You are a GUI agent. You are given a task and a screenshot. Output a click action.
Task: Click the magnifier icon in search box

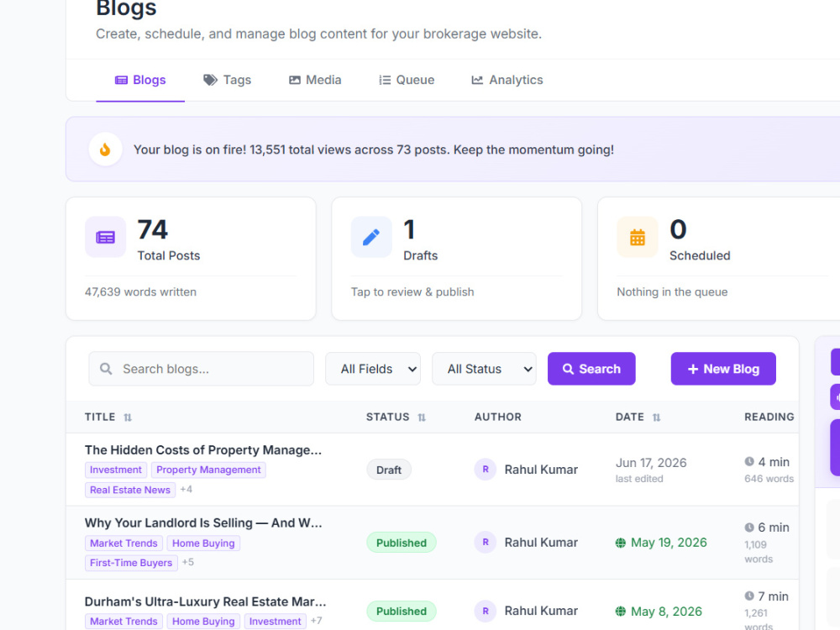106,369
